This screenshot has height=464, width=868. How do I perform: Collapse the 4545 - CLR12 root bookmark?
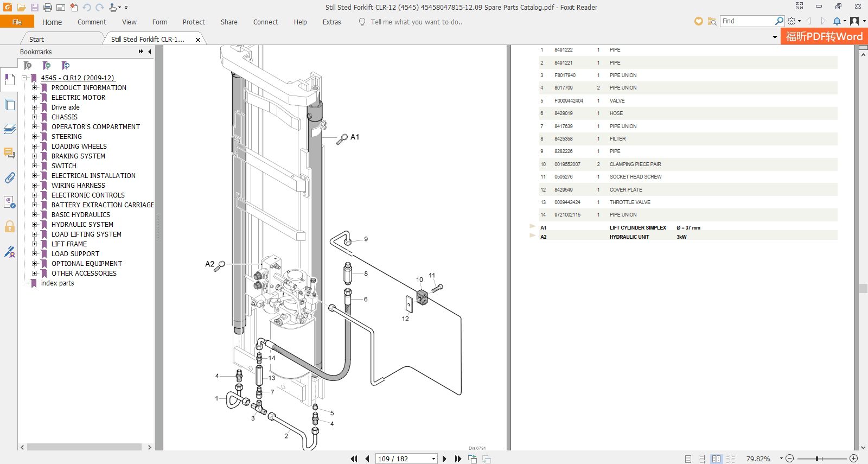tap(24, 78)
